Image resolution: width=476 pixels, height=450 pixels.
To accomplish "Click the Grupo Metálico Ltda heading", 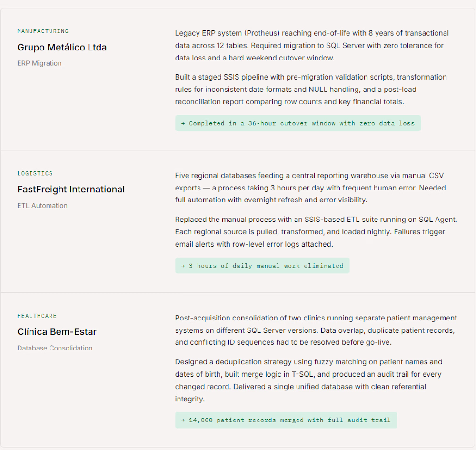I will (62, 47).
